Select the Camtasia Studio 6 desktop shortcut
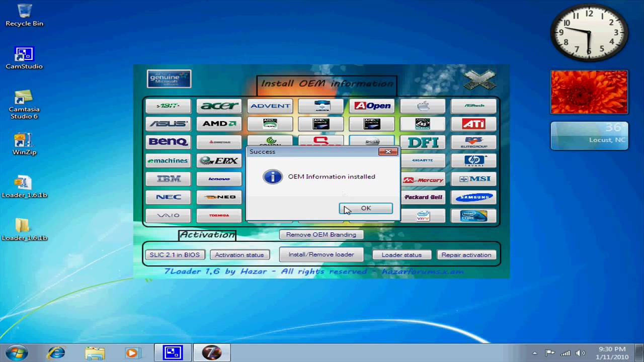The width and height of the screenshot is (644, 362). coord(24,105)
